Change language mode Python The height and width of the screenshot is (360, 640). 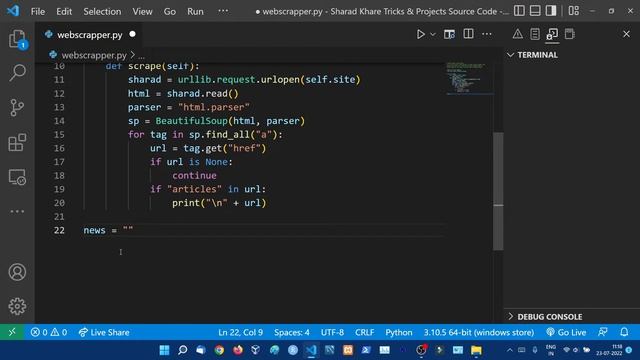[399, 332]
